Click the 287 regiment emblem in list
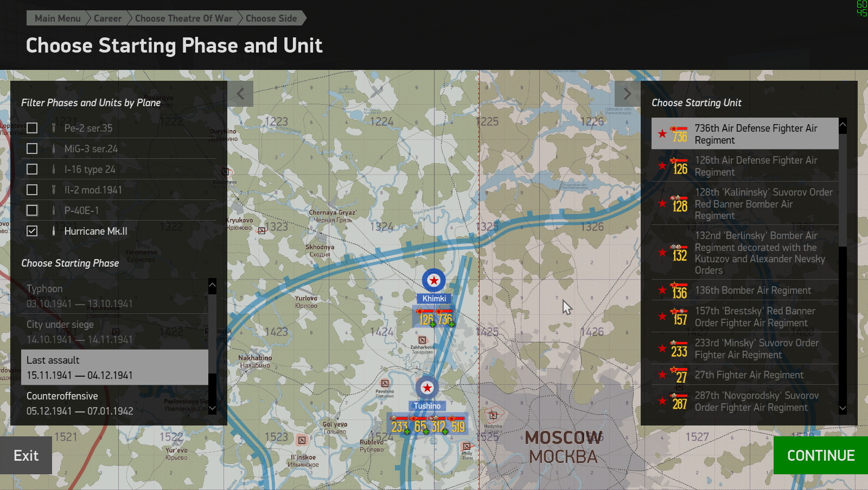 pyautogui.click(x=679, y=401)
